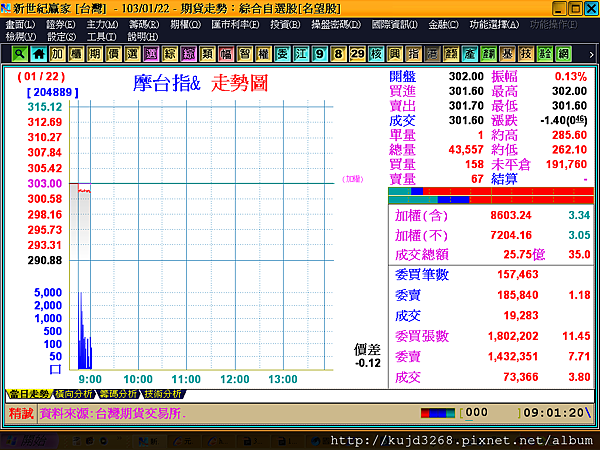
Task: Click the 價 toolbar button
Action: pos(113,54)
